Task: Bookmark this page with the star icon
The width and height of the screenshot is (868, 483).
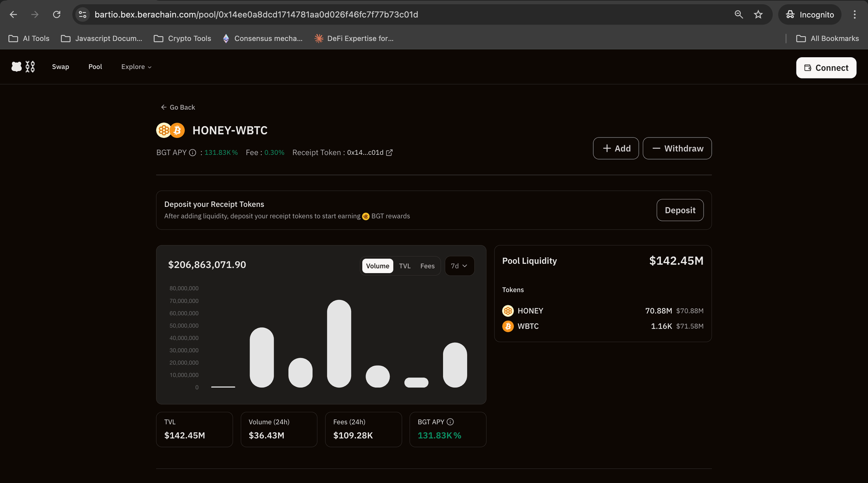Action: [x=758, y=15]
